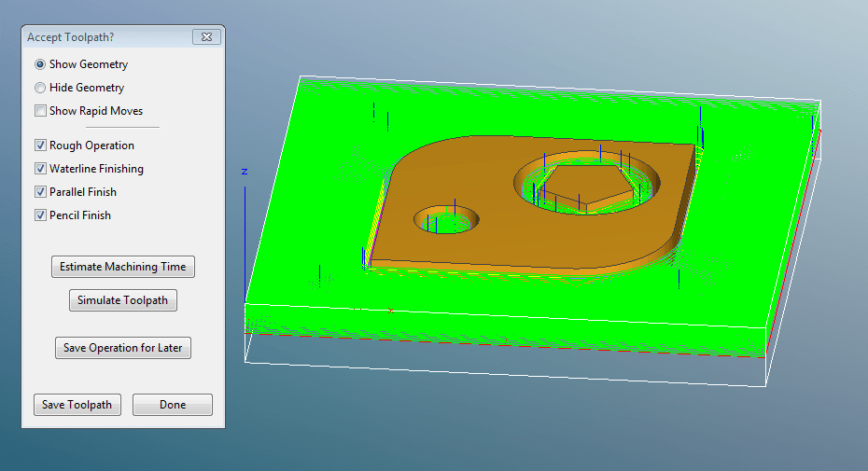Confirm with the Done button

(x=173, y=405)
